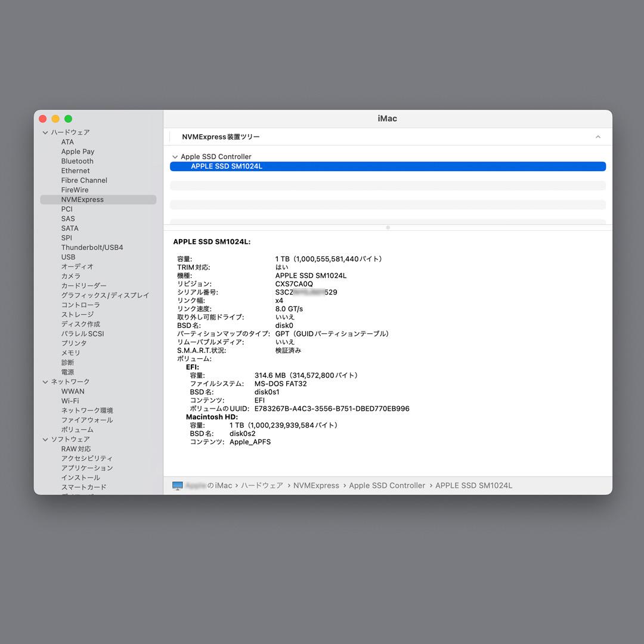
Task: Click the 検証済み S.M.A.R.T. status value
Action: point(288,351)
